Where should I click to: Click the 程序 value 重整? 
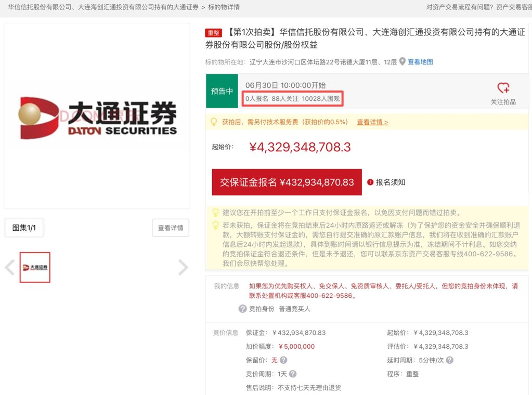[412, 374]
